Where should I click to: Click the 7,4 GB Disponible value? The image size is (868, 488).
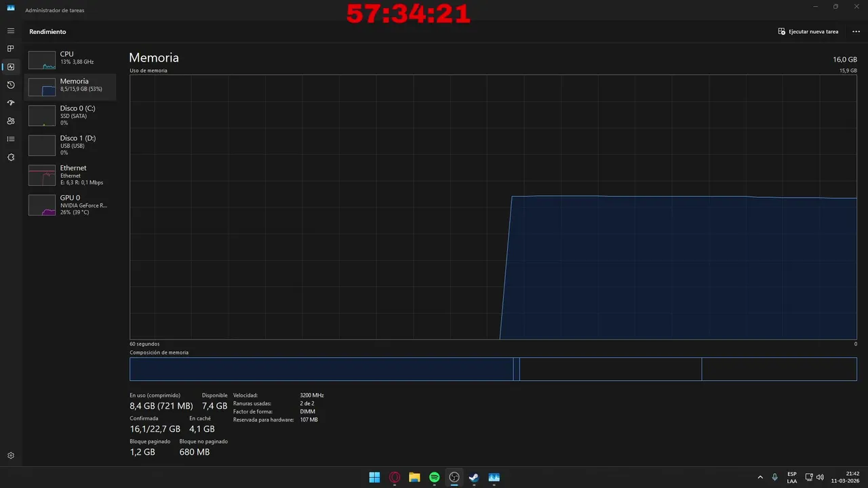click(215, 406)
